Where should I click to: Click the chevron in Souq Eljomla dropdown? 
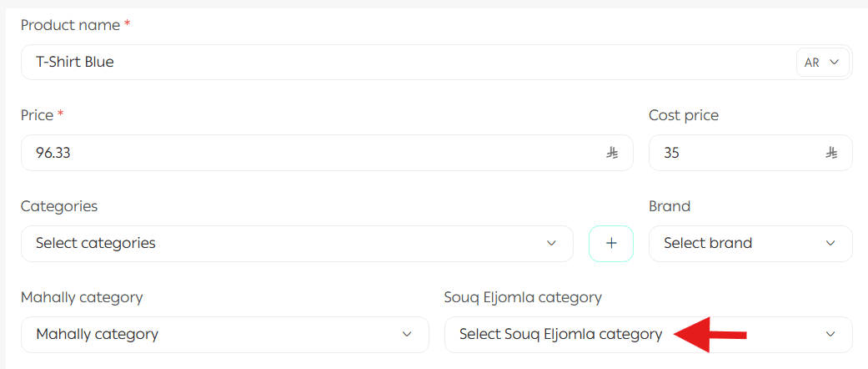pyautogui.click(x=830, y=334)
